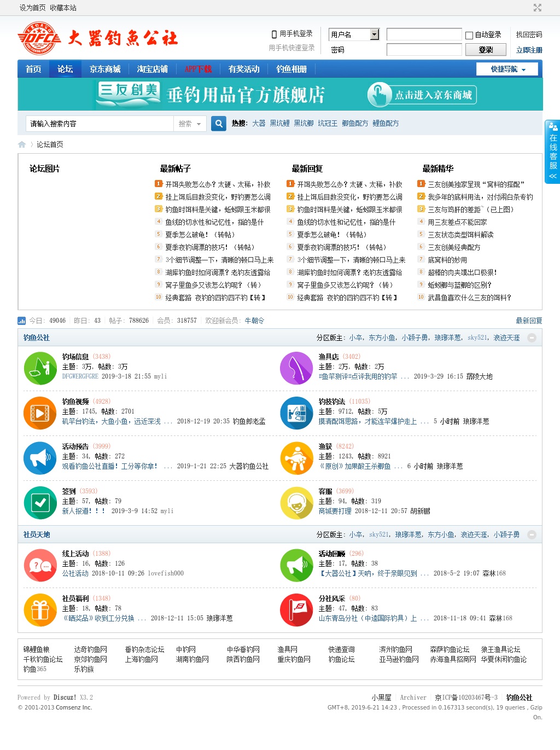Click friend link 锦鲤鱼粮
The height and width of the screenshot is (750, 560).
pos(36,650)
